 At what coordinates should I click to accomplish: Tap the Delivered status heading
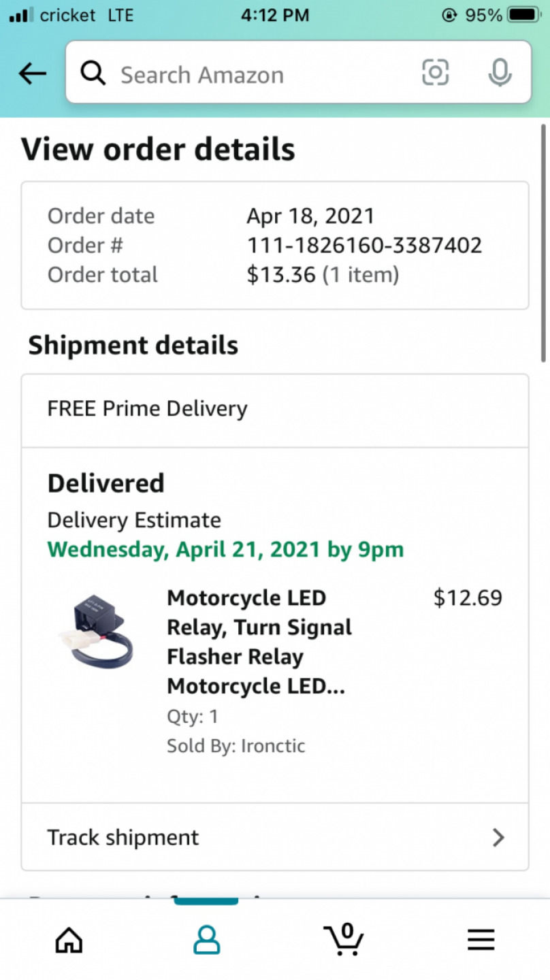coord(106,483)
